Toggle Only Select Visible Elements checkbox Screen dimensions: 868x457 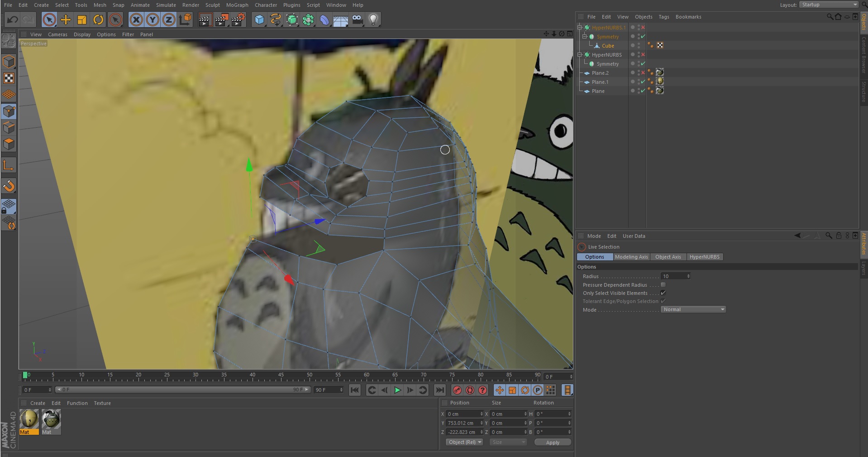tap(663, 293)
